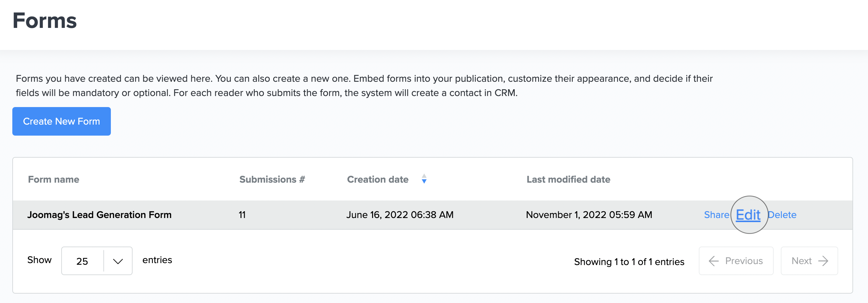Sort by the Form name column header
The image size is (868, 303).
53,179
